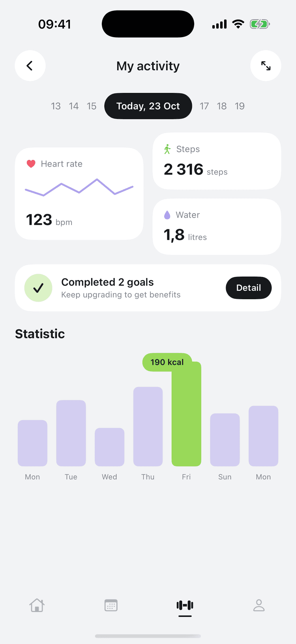Tap the expand arrows icon
Image resolution: width=296 pixels, height=644 pixels.
click(266, 66)
